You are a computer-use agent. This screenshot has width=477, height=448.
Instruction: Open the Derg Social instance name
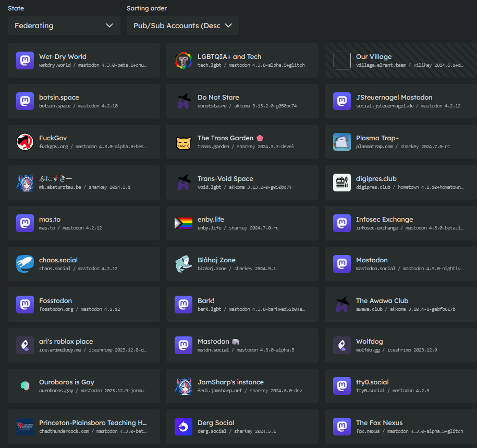click(x=216, y=423)
